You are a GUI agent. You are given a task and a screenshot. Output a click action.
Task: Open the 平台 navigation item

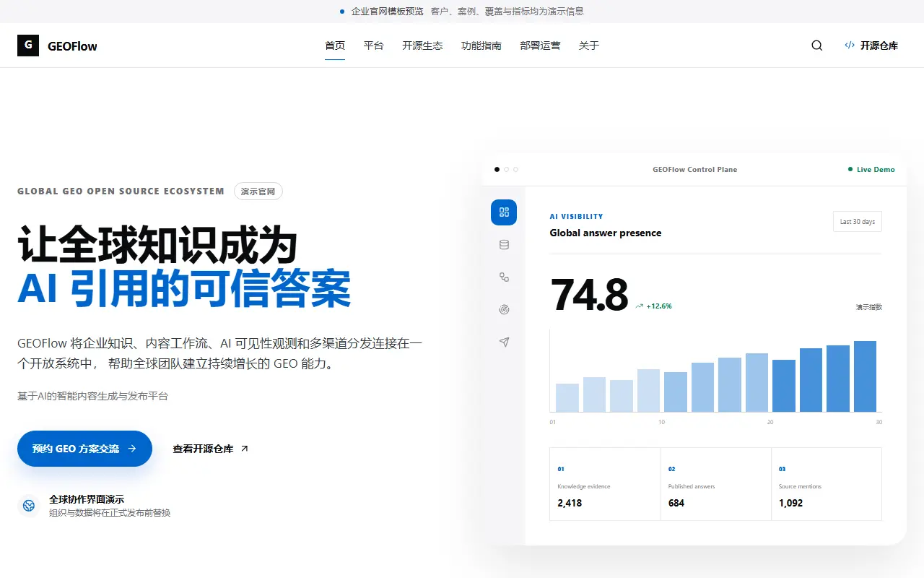pos(373,46)
